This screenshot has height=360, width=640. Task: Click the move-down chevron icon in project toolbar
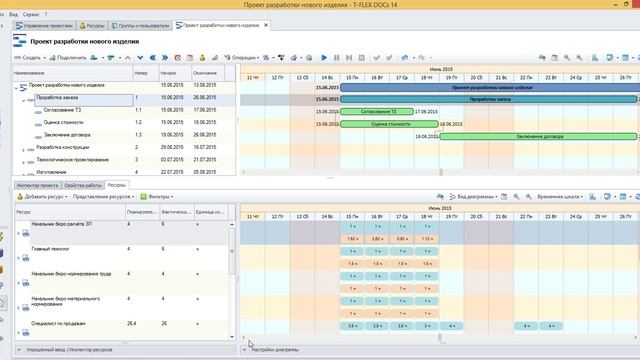tap(140, 58)
